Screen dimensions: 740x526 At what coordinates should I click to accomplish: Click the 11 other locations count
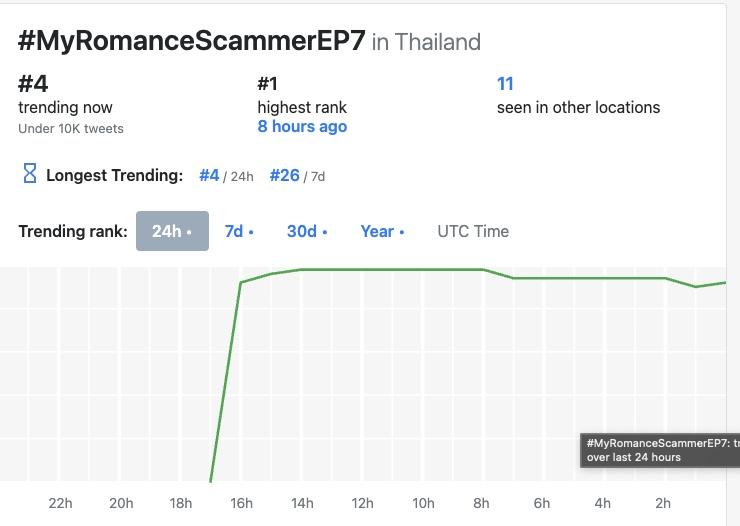pyautogui.click(x=505, y=84)
